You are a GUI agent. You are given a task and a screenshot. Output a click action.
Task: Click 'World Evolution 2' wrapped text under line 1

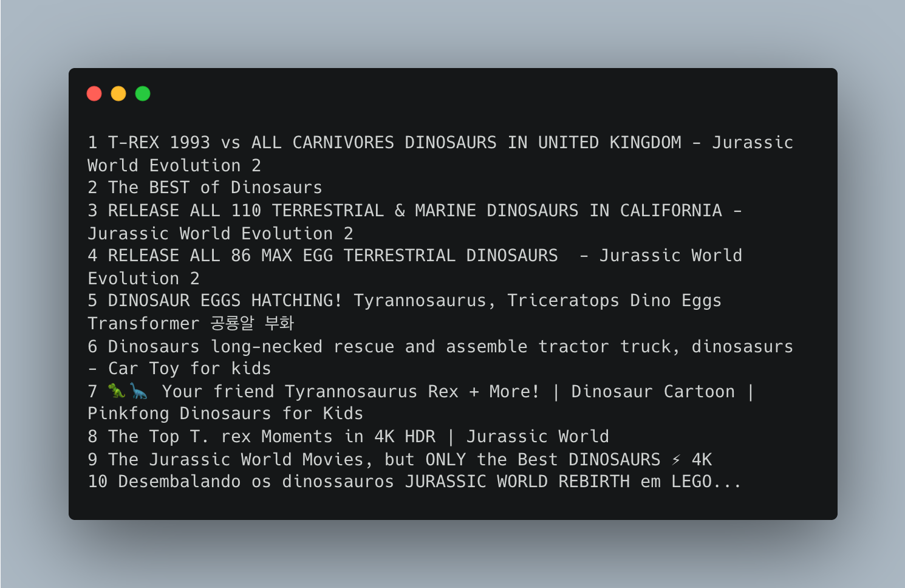tap(174, 166)
